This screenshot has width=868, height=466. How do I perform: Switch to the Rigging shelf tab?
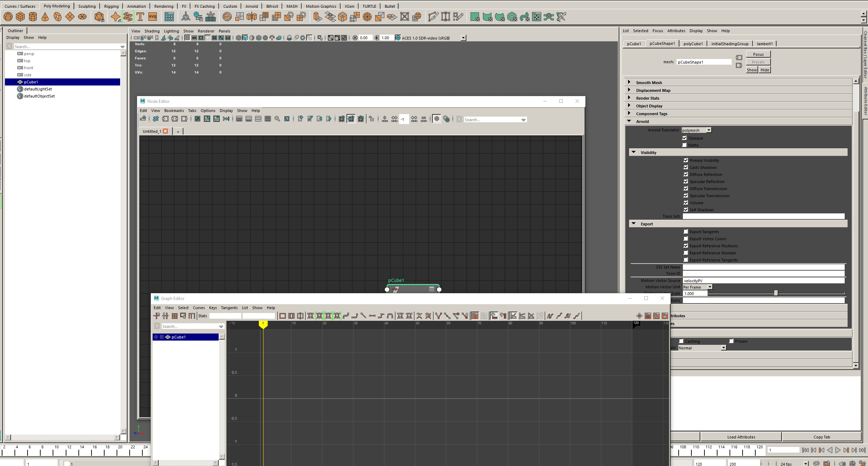(x=111, y=6)
